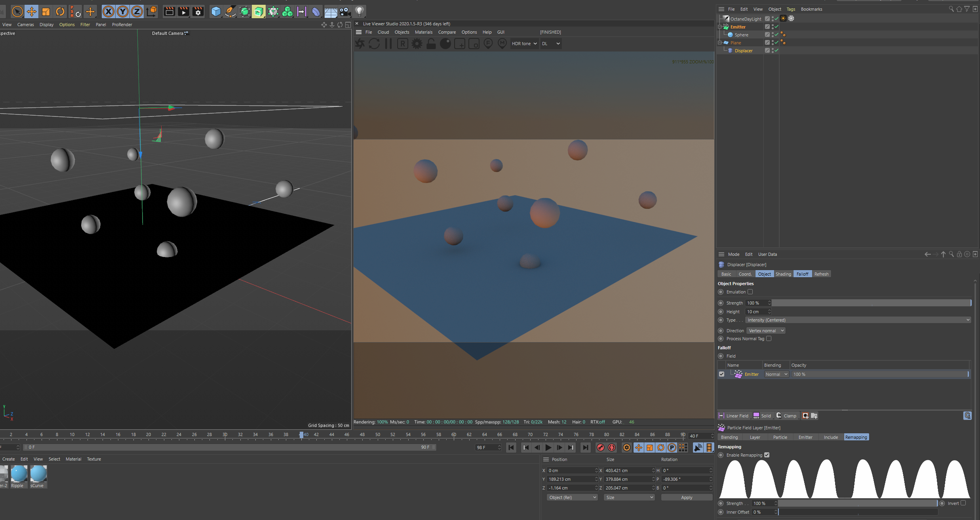Click the Linear Field button
Image resolution: width=980 pixels, height=520 pixels.
click(734, 416)
